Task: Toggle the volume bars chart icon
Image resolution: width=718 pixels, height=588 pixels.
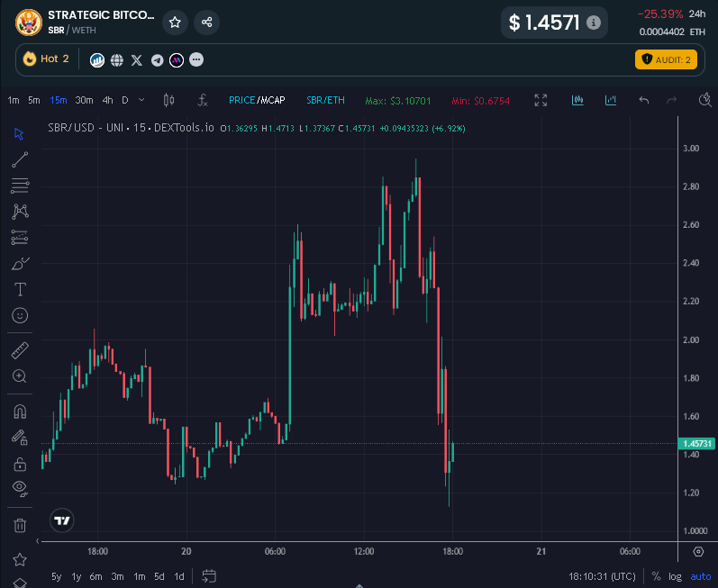Action: [x=611, y=100]
